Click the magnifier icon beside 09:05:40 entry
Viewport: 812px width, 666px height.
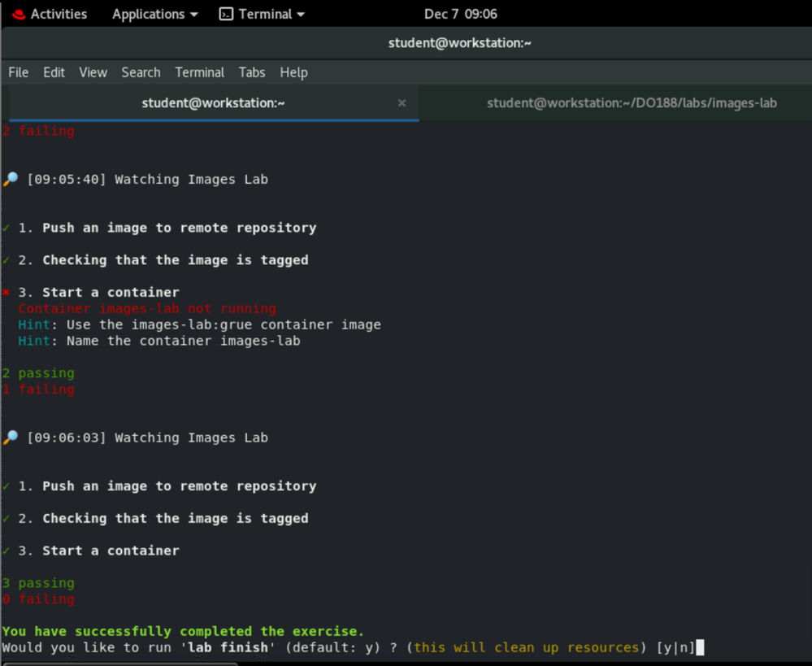click(x=11, y=180)
